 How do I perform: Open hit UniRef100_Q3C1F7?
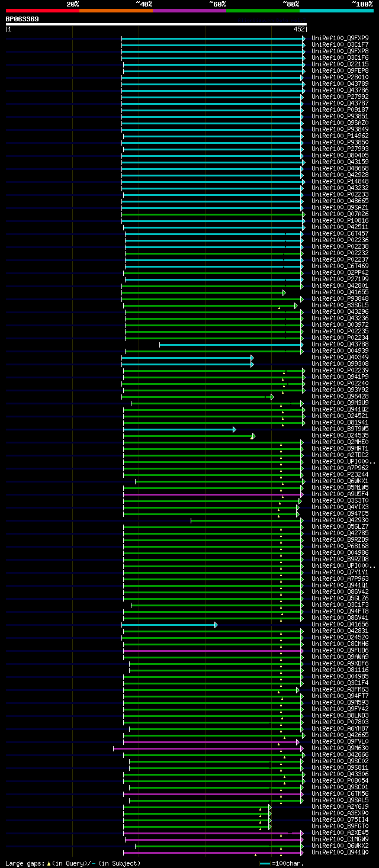tap(340, 44)
